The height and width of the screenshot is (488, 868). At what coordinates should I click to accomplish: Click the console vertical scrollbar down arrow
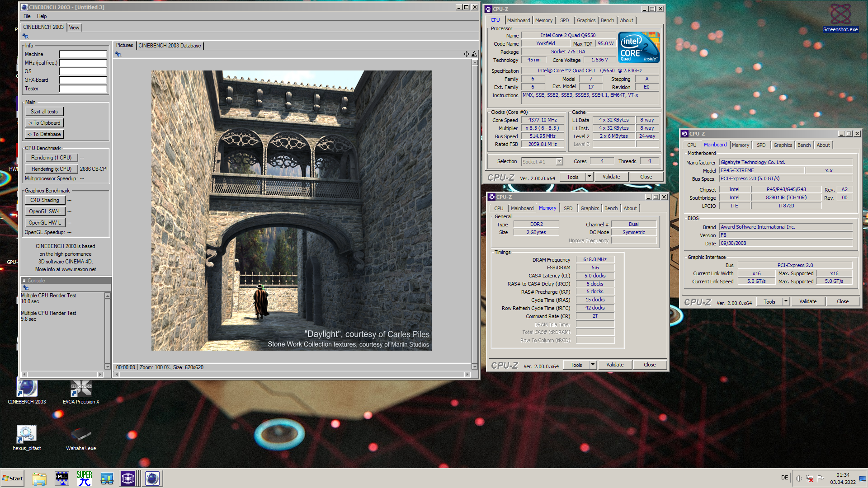pos(108,367)
